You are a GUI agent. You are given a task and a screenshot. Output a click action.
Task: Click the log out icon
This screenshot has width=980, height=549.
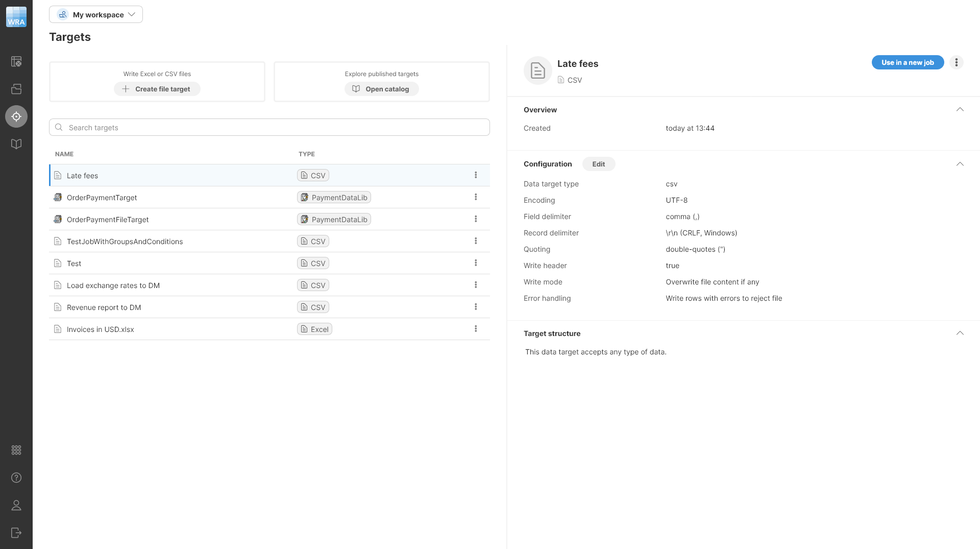[16, 533]
